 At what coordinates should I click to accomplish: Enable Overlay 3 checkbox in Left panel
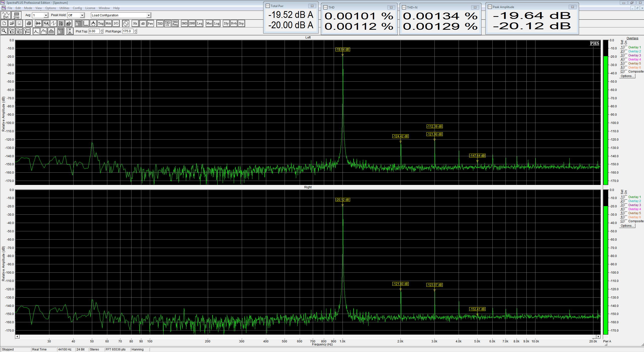coord(626,55)
